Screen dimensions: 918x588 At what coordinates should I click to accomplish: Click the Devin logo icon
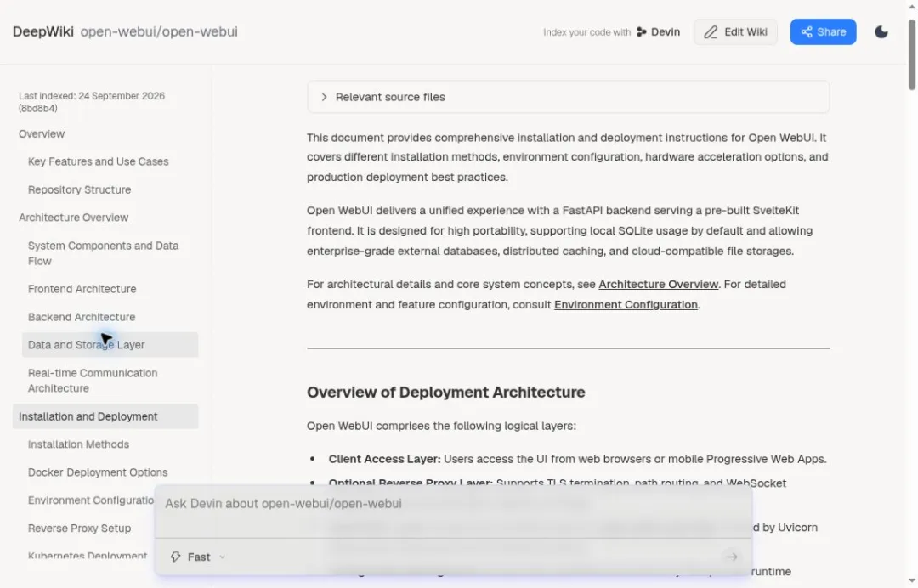click(642, 31)
